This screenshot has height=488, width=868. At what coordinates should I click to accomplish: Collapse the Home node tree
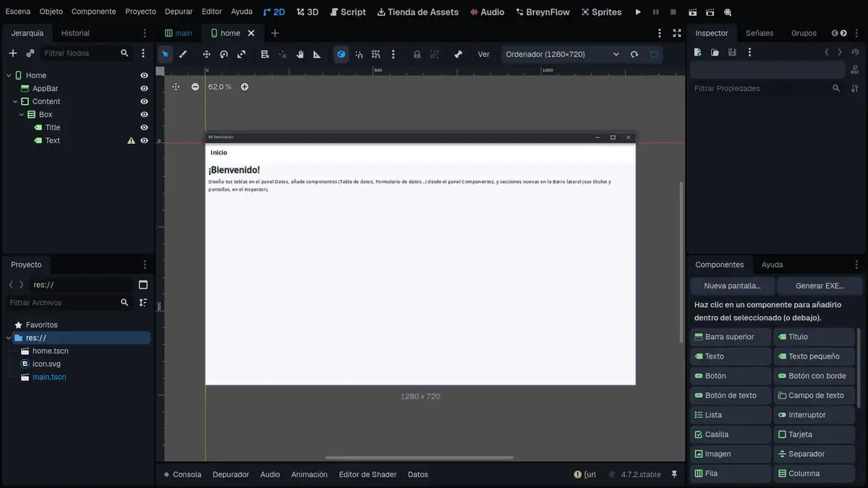pos(9,75)
